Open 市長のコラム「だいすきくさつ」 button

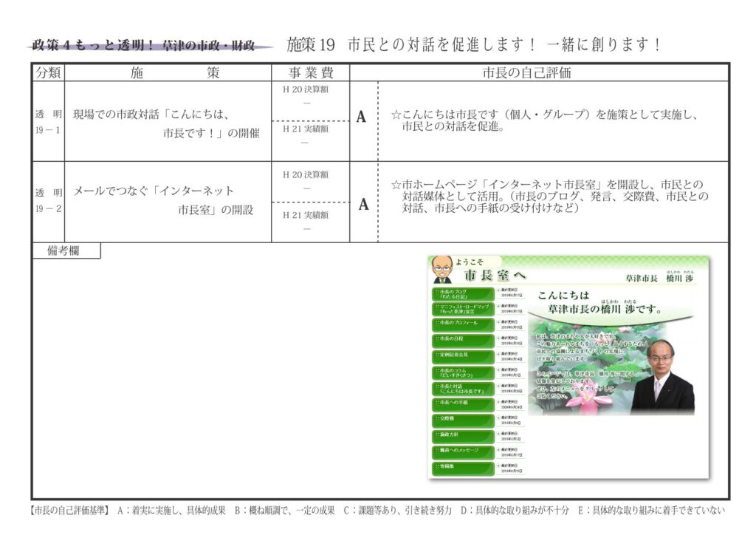click(x=463, y=373)
